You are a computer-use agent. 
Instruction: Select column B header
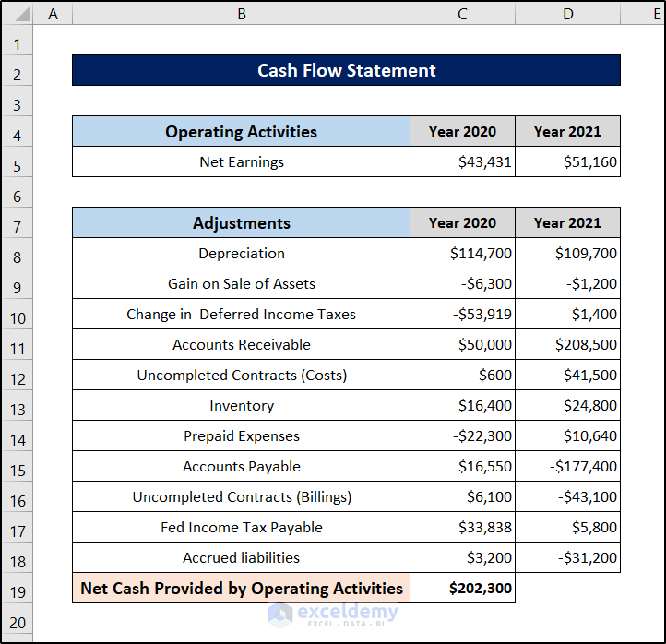point(242,14)
